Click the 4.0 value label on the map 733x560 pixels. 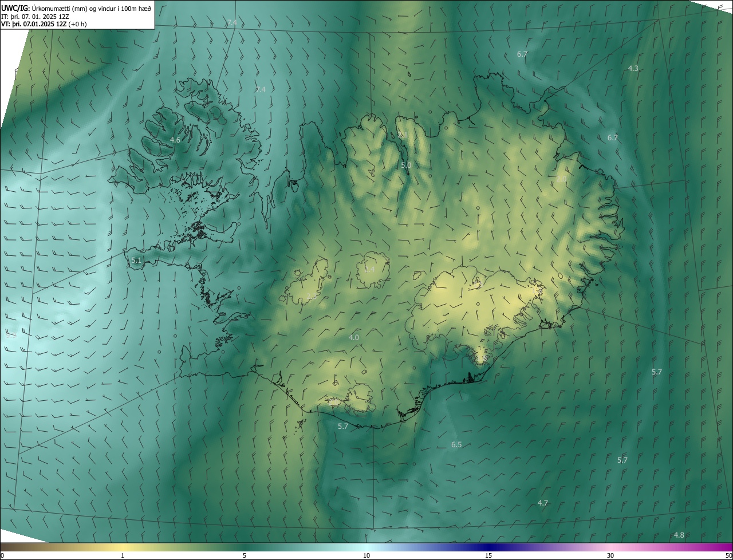tap(354, 337)
